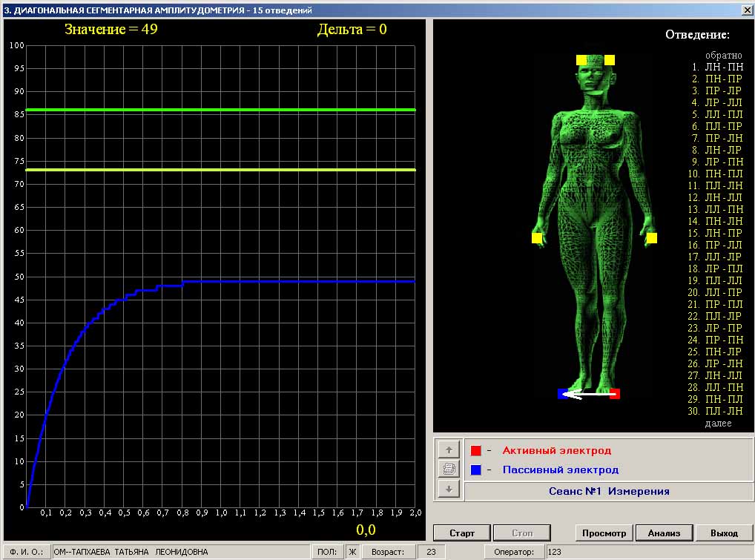Screen dimensions: 755x560
Task: Select lead 17. ЛЛ - ЛР
Action: pos(716,257)
